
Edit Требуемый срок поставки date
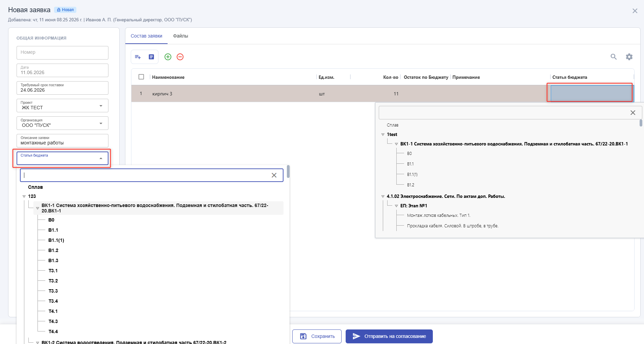(63, 88)
